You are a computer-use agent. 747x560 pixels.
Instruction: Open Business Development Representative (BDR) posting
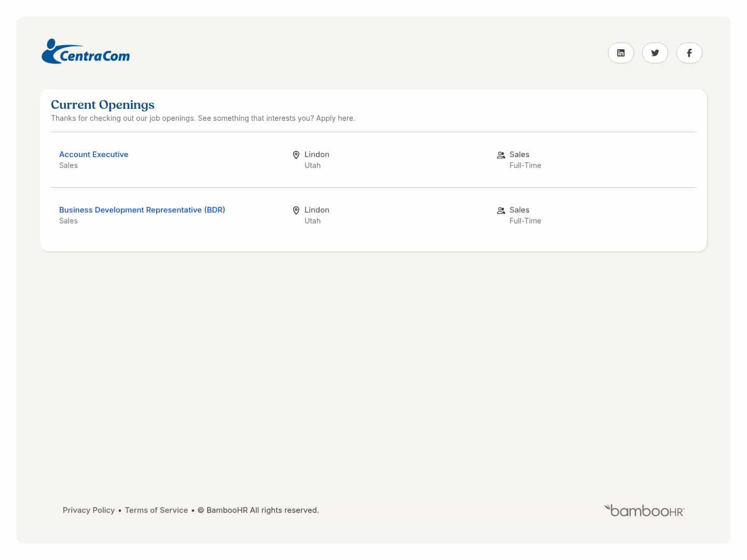142,210
